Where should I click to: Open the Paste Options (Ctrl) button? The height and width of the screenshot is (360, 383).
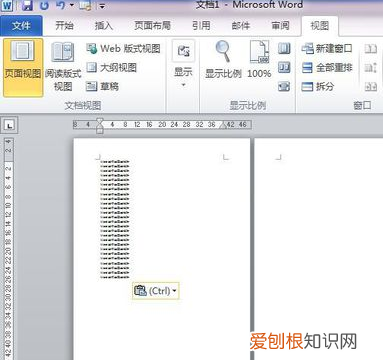point(156,291)
